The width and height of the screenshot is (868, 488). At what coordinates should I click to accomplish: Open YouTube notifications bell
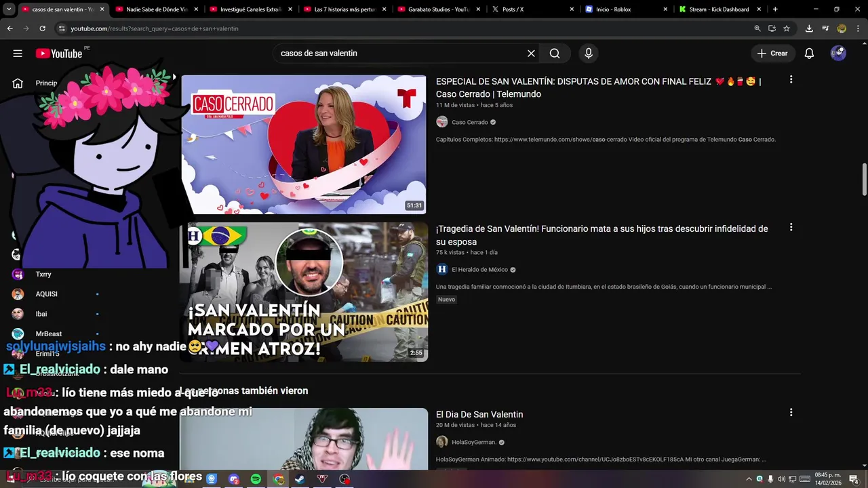[x=809, y=54]
